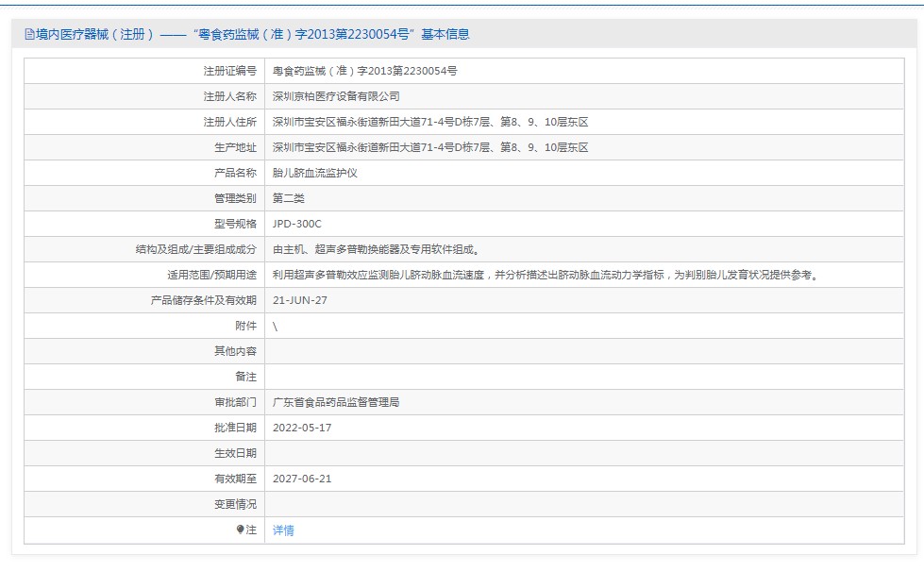Click the 其他内容 label
Image resolution: width=924 pixels, height=572 pixels.
click(x=235, y=351)
